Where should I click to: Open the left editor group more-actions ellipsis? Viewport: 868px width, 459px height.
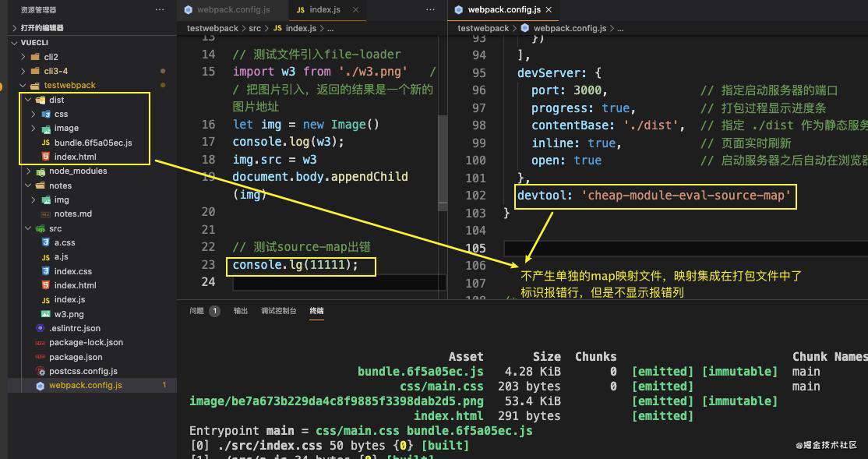430,10
